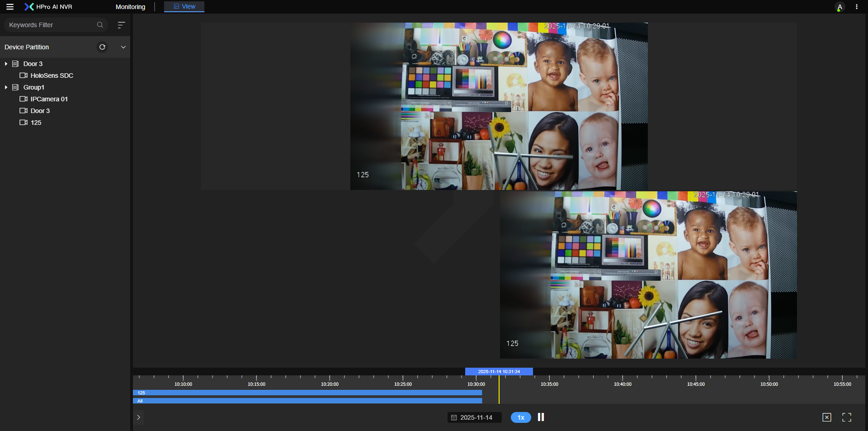
Task: Open the vertical three-dot options menu
Action: coord(856,7)
